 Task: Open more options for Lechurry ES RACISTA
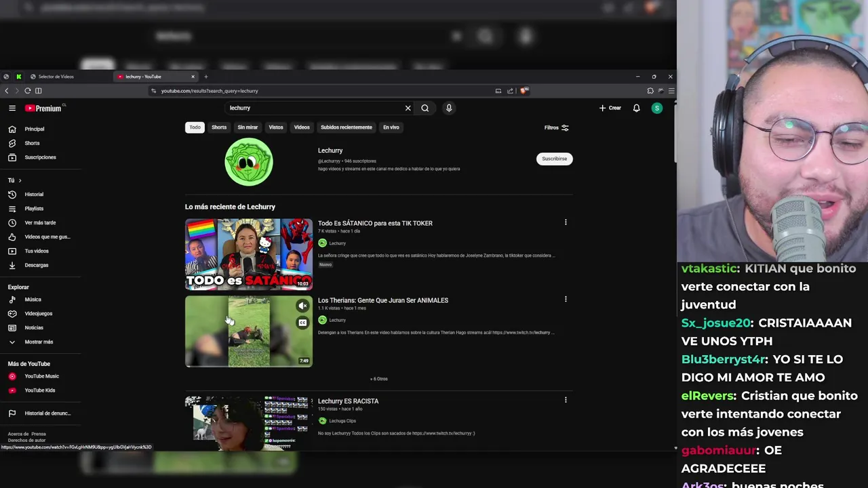566,400
